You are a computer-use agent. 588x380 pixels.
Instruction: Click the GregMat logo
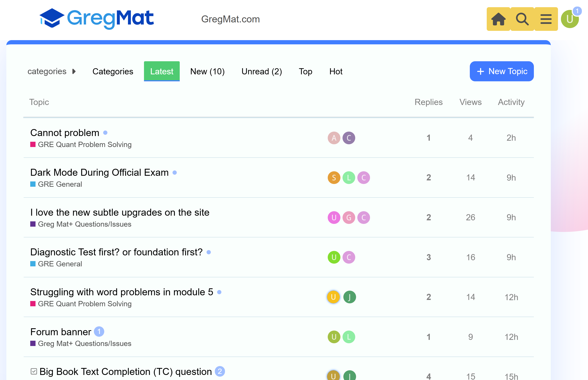pyautogui.click(x=97, y=19)
